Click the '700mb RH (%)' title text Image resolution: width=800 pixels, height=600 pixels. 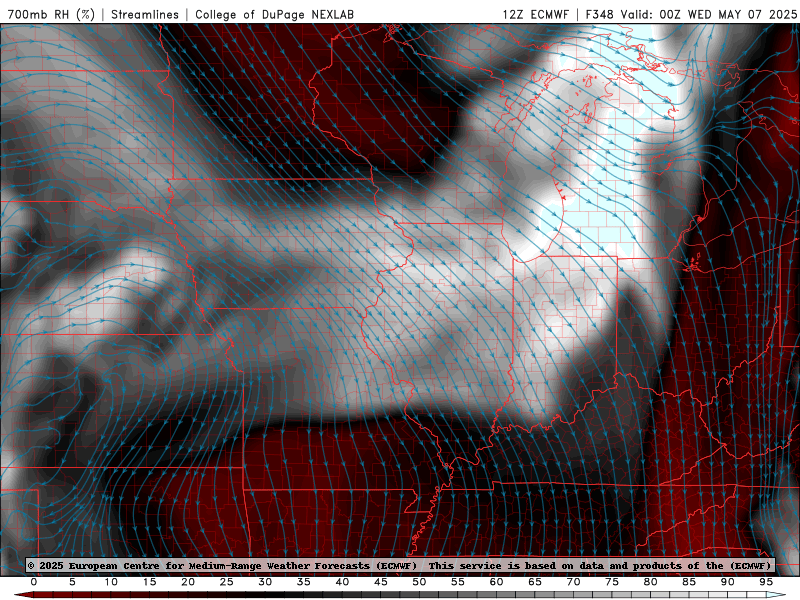pyautogui.click(x=51, y=14)
